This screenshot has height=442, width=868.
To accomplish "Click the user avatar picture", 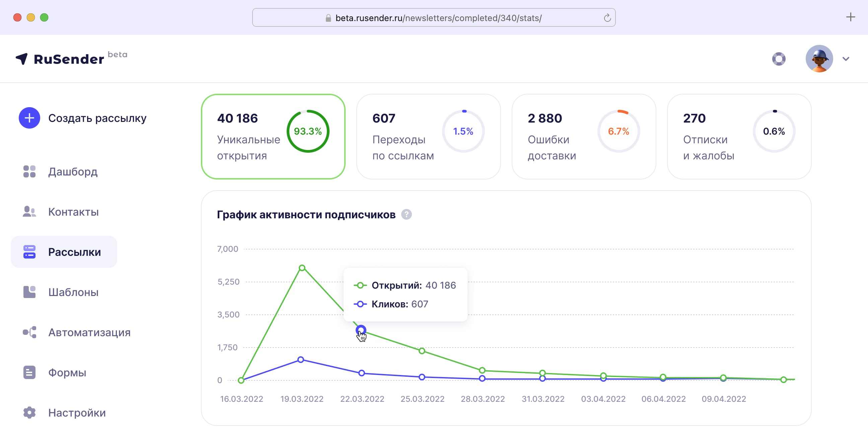I will 819,59.
